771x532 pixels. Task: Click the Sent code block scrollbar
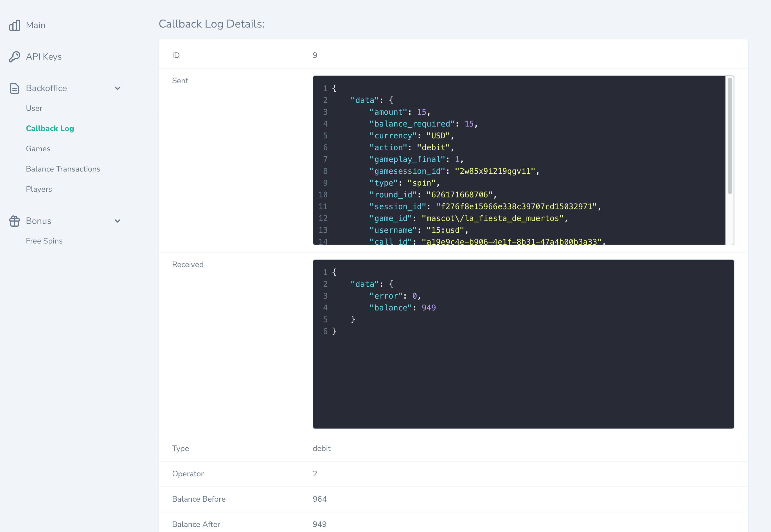click(x=730, y=136)
